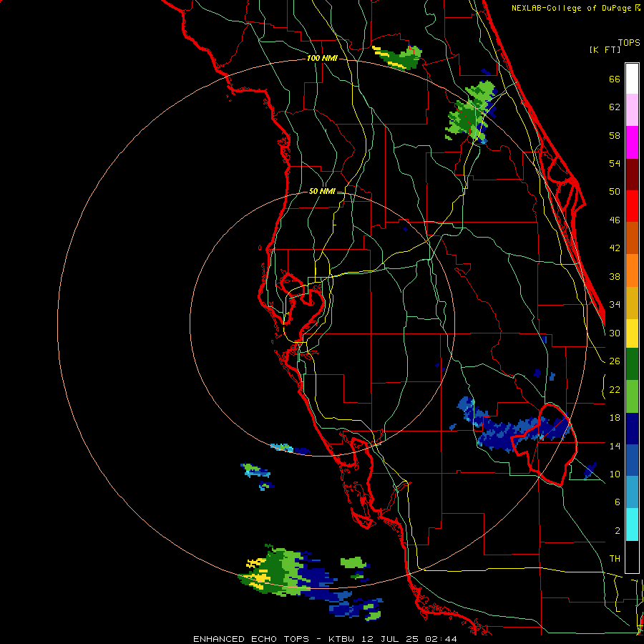Click the cyan legend swatch
This screenshot has width=644, height=644.
[632, 525]
